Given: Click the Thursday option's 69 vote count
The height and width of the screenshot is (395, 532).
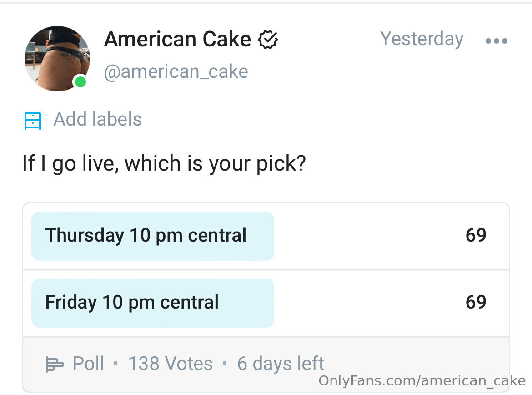Looking at the screenshot, I should (476, 235).
